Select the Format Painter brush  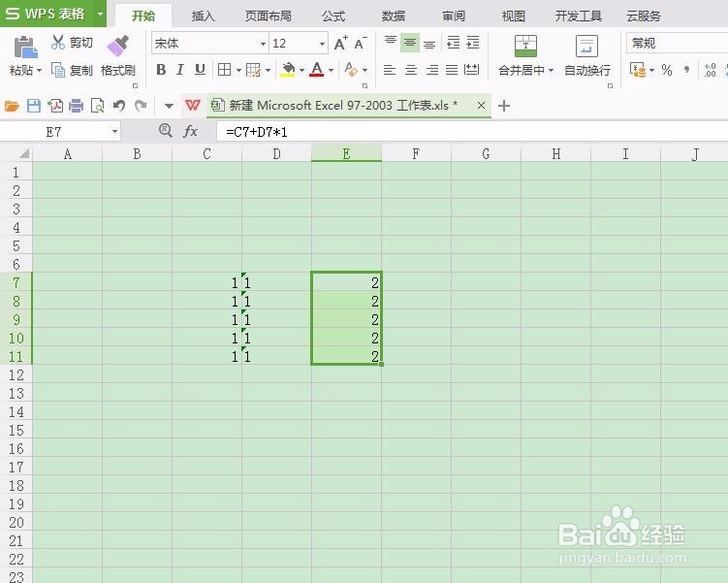point(118,46)
